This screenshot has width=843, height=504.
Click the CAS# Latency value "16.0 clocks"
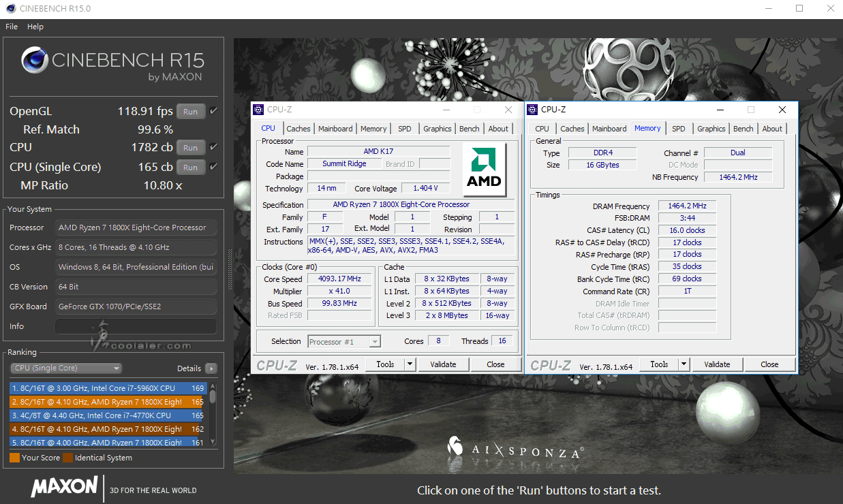pos(687,230)
